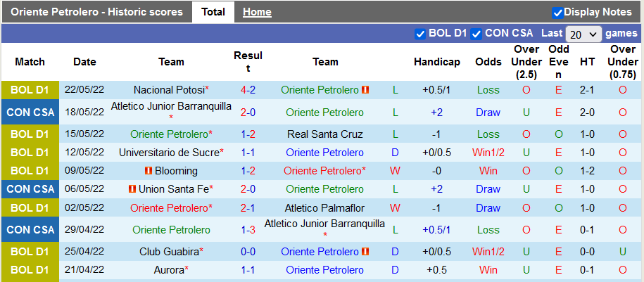
Task: Uncheck the BOL D1 league filter checkbox
Action: click(x=420, y=33)
